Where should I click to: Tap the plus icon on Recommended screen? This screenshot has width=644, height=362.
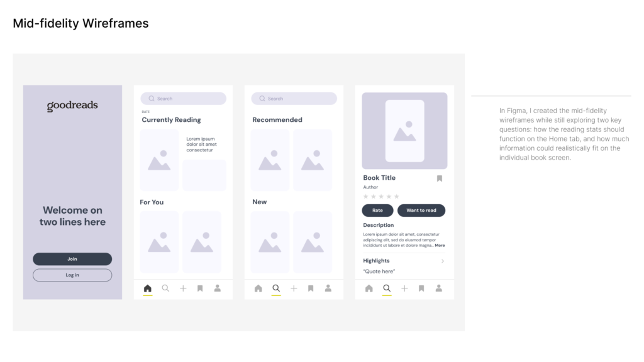tap(294, 288)
